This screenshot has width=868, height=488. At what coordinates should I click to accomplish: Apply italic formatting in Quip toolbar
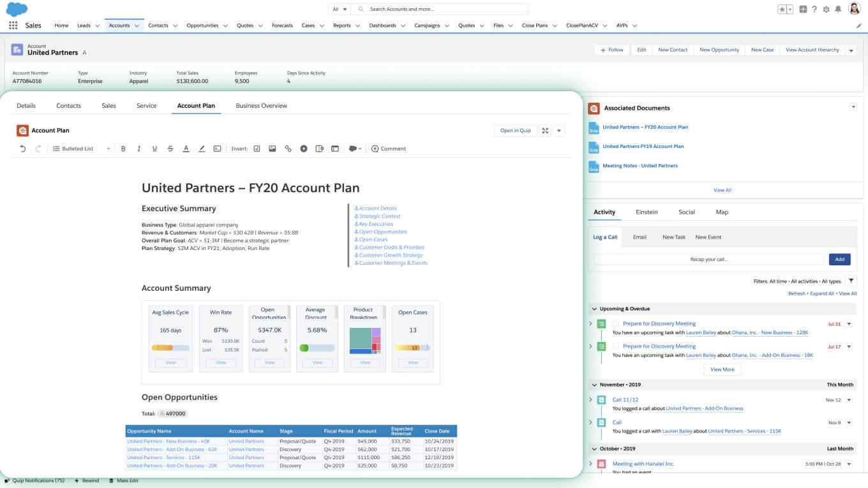click(139, 149)
